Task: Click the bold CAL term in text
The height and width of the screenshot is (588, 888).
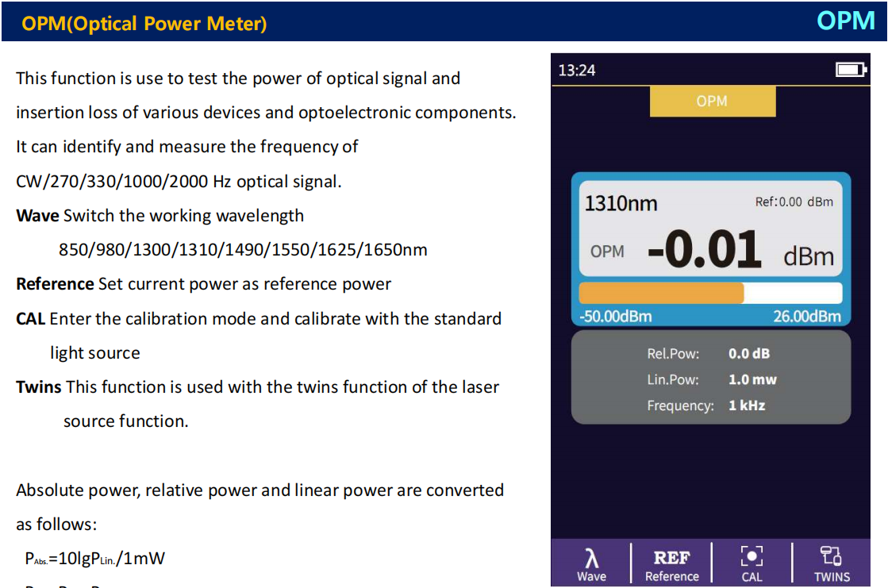Action: click(31, 319)
